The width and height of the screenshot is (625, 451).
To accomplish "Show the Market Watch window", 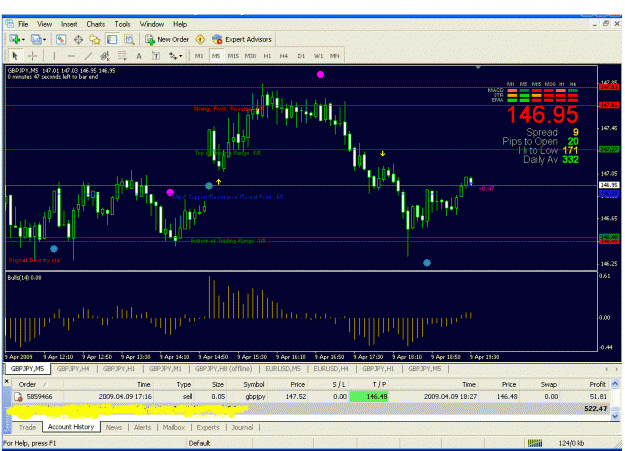I will pos(61,39).
